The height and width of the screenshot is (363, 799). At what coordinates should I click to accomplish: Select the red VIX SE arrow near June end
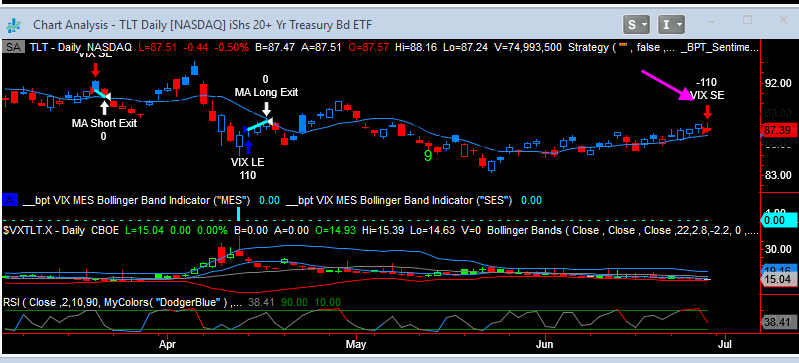tap(707, 112)
